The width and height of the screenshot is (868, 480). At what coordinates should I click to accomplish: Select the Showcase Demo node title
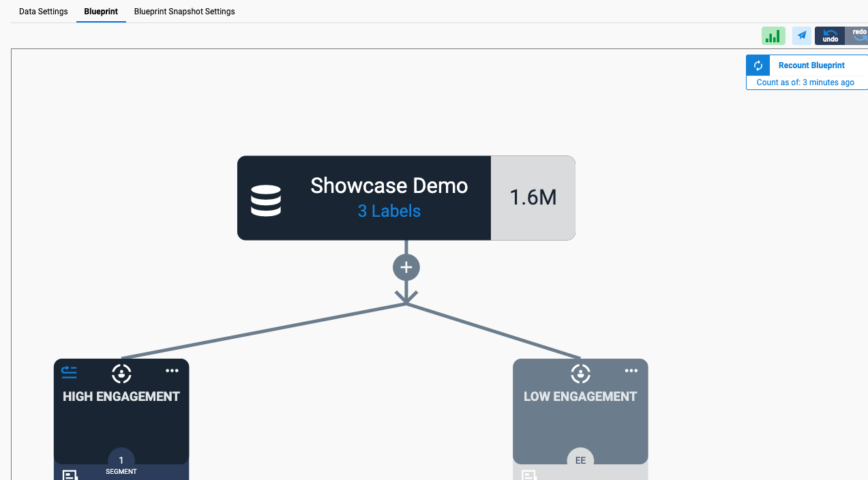389,185
